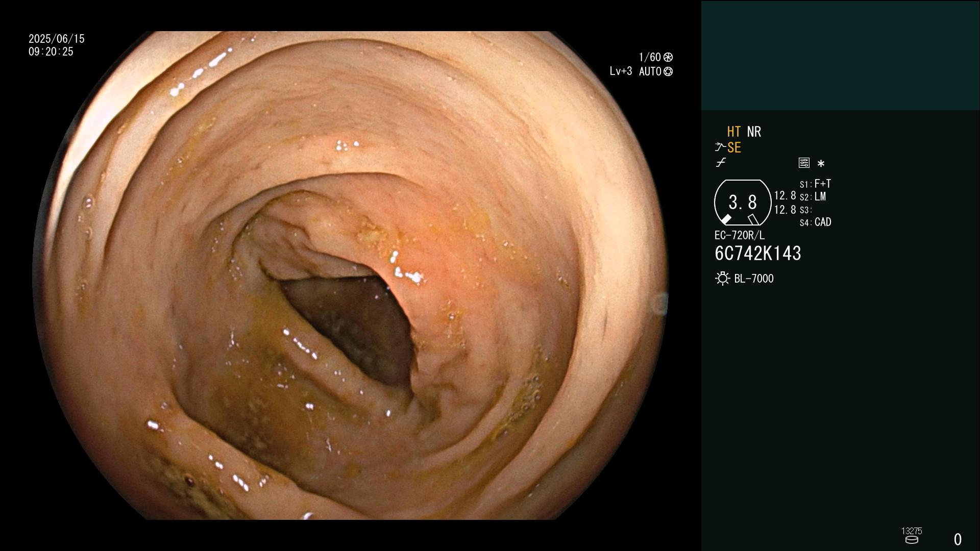Click the tone curve icon below SE
This screenshot has width=980, height=551.
pos(721,163)
